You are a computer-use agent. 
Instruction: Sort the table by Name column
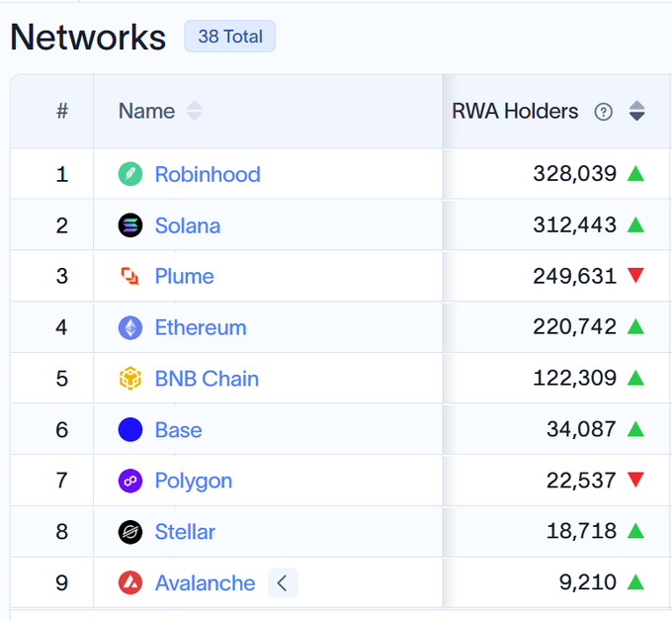(194, 111)
